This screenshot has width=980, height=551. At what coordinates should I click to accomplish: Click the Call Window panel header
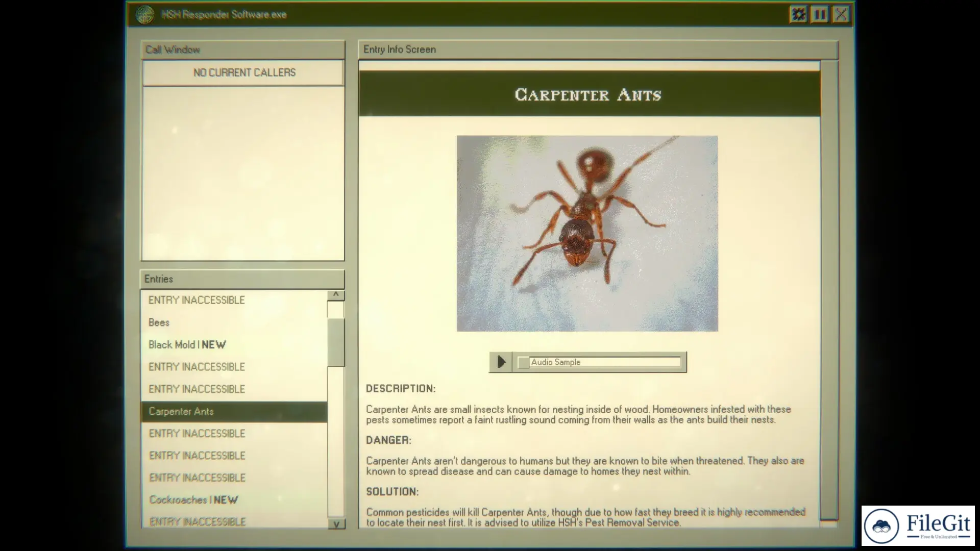tap(242, 49)
